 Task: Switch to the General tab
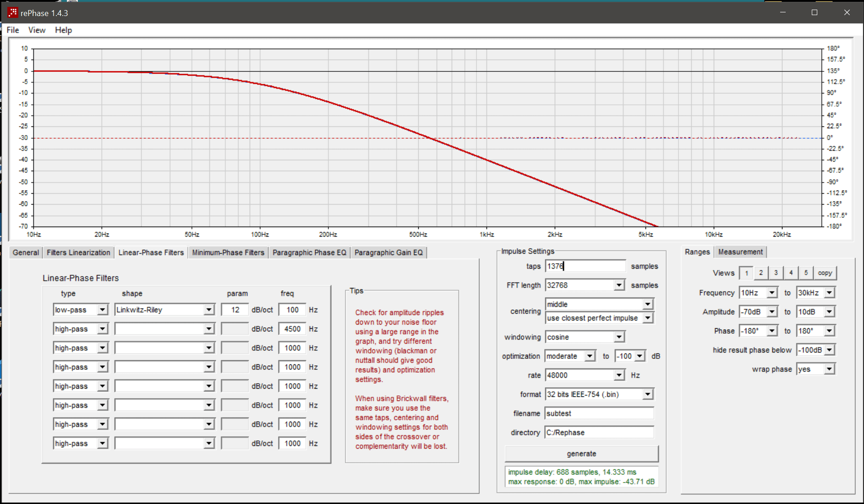coord(26,253)
